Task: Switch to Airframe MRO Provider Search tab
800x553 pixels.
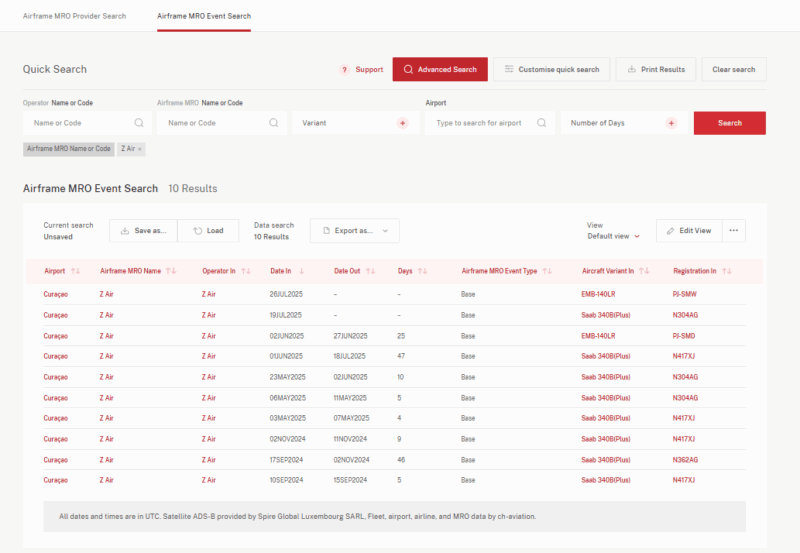Action: click(x=75, y=16)
